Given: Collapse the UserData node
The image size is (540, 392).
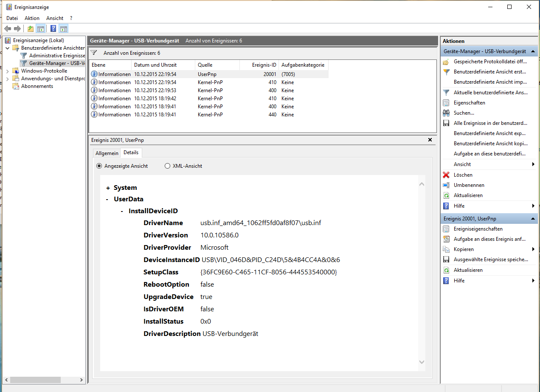Looking at the screenshot, I should 107,199.
